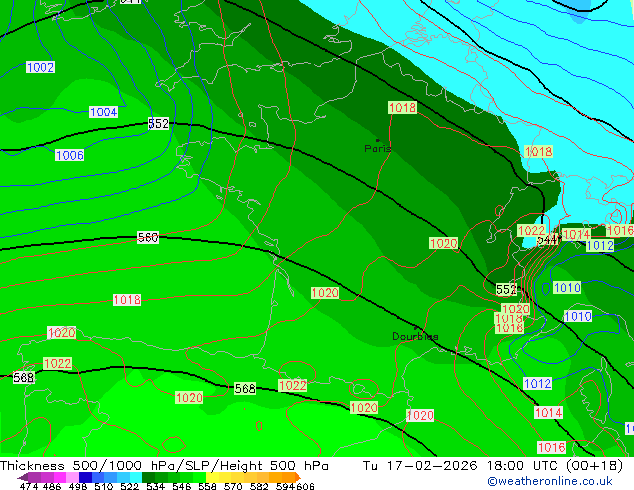Image resolution: width=634 pixels, height=490 pixels.
Task: Select the lower blue 1010 isobar label
Action: (x=578, y=316)
